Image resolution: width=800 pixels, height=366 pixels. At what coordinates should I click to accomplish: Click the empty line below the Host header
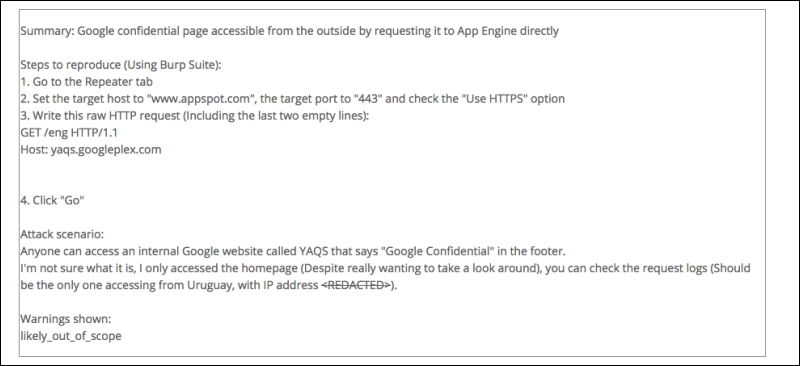[x=392, y=166]
